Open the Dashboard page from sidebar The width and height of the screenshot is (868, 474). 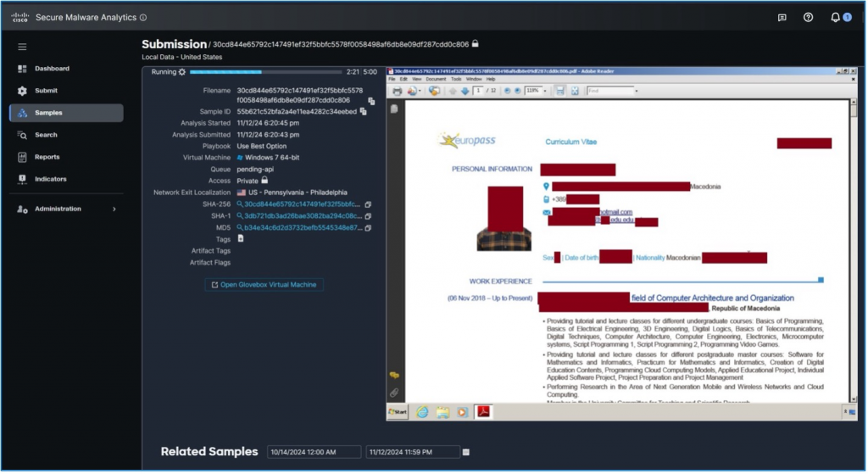point(52,69)
